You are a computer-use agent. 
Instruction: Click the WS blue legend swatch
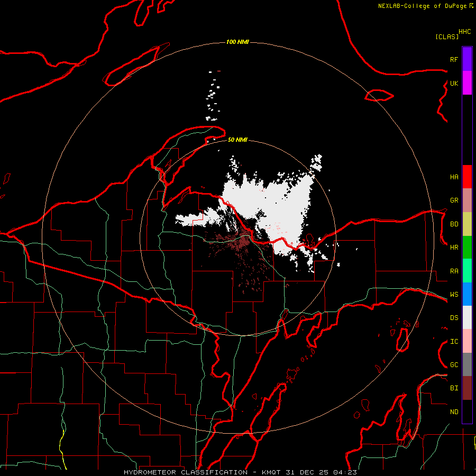click(467, 294)
